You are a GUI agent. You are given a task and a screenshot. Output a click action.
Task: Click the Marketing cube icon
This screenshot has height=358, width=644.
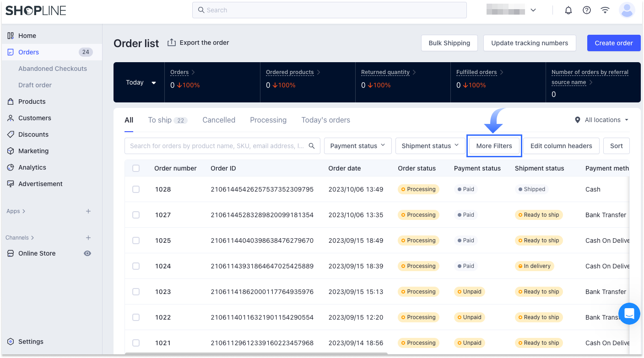click(x=11, y=151)
